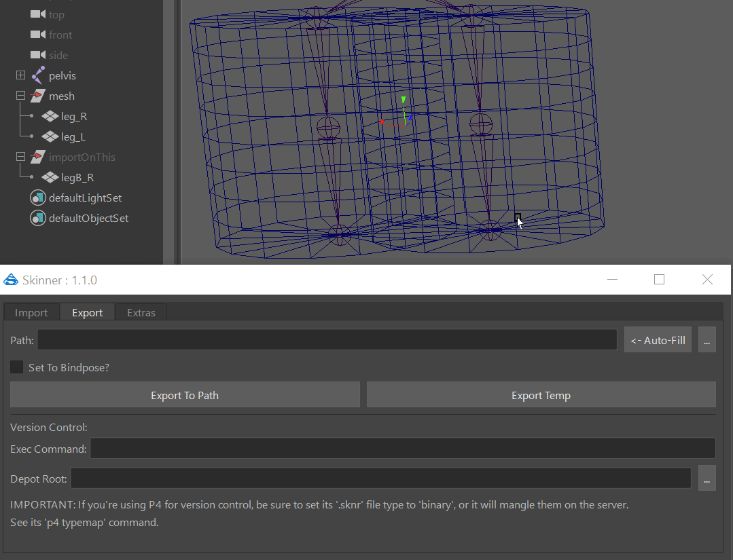Switch to the Import tab
Viewport: 733px width, 560px height.
[x=31, y=312]
